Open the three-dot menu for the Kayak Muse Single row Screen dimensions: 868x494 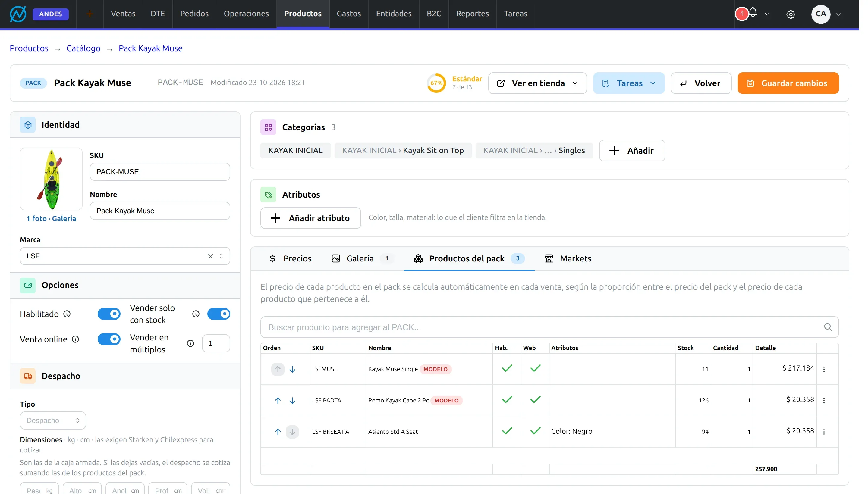tap(824, 369)
